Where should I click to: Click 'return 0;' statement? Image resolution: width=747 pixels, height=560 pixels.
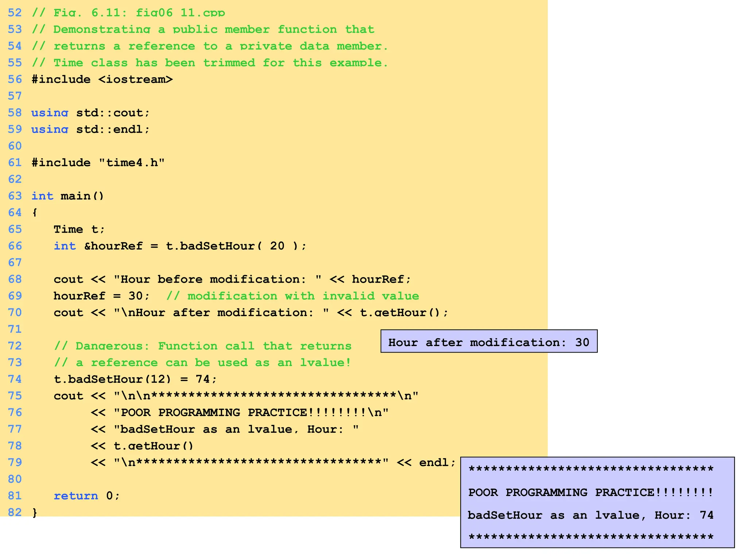(x=87, y=496)
